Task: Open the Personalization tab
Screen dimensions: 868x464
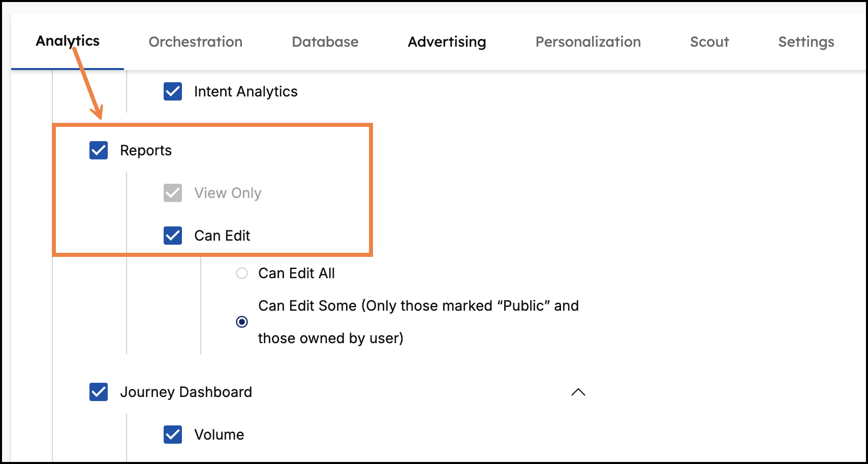Action: (588, 42)
